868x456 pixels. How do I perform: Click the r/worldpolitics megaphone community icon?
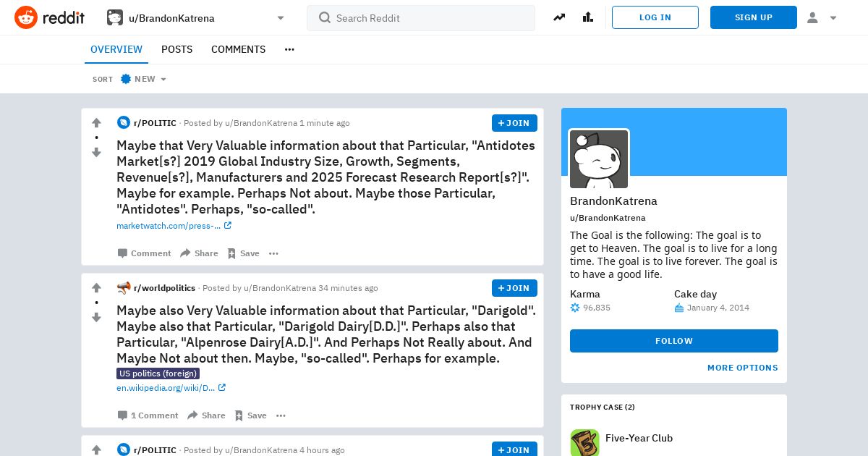click(124, 288)
